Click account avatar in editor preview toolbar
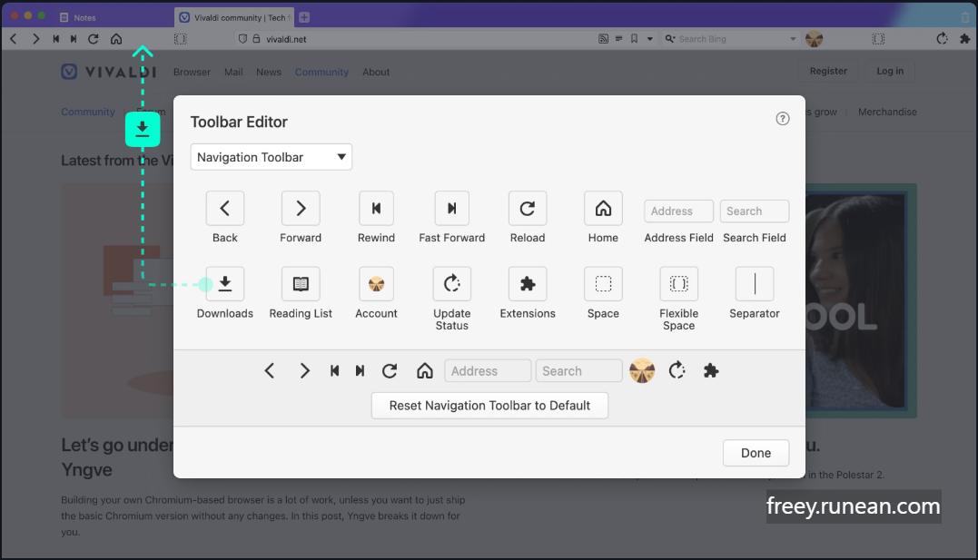This screenshot has height=560, width=978. pos(642,371)
